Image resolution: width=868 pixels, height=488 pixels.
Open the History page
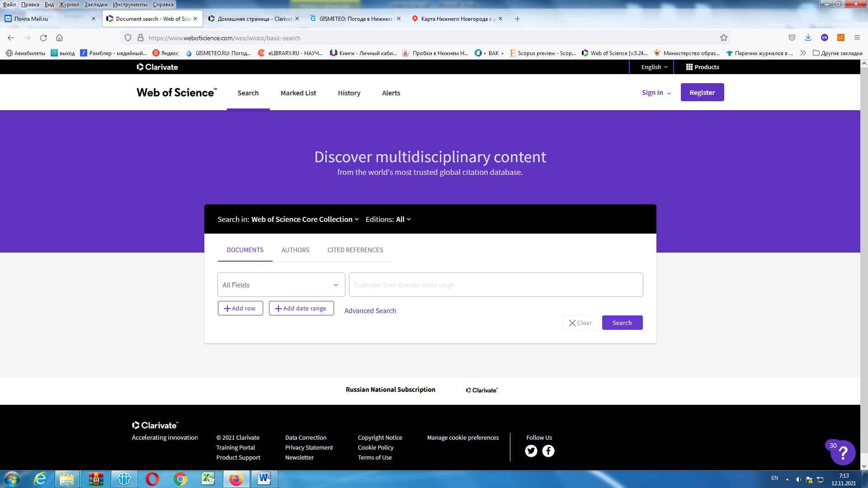click(349, 93)
